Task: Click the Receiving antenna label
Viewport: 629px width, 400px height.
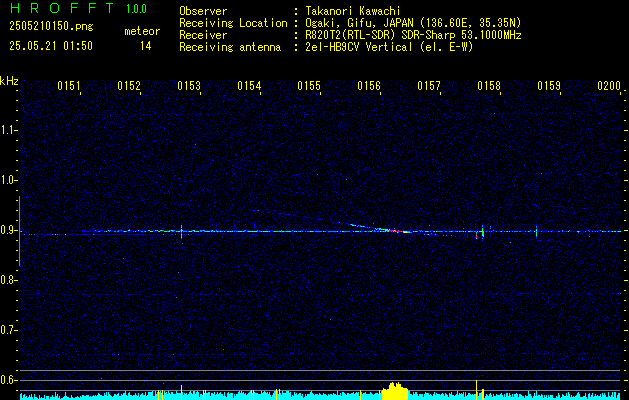Action: (230, 47)
